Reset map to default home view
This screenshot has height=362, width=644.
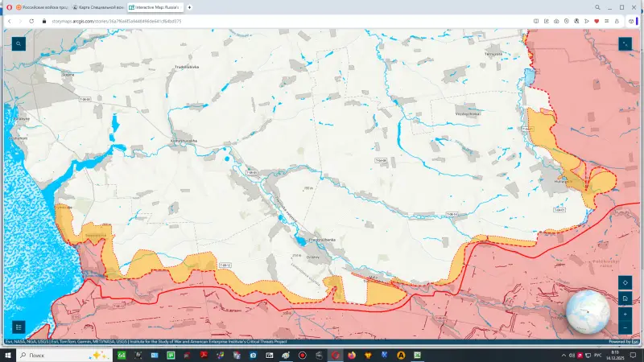click(625, 298)
